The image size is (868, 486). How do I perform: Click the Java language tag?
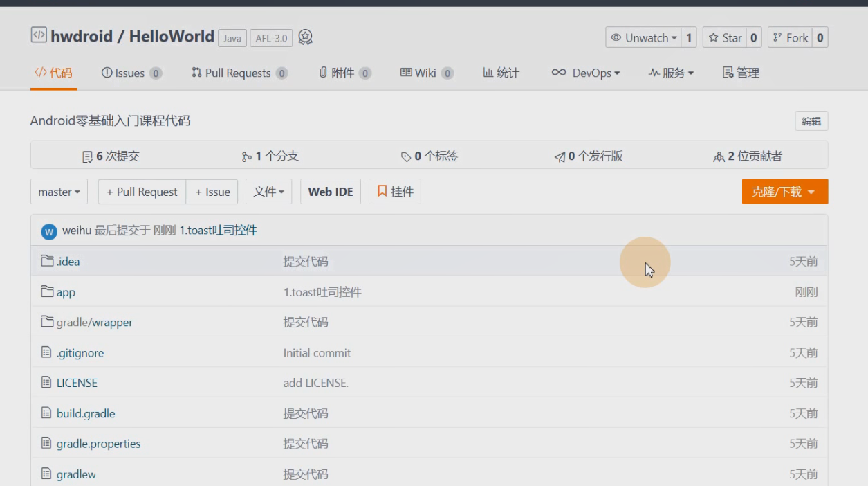point(232,38)
